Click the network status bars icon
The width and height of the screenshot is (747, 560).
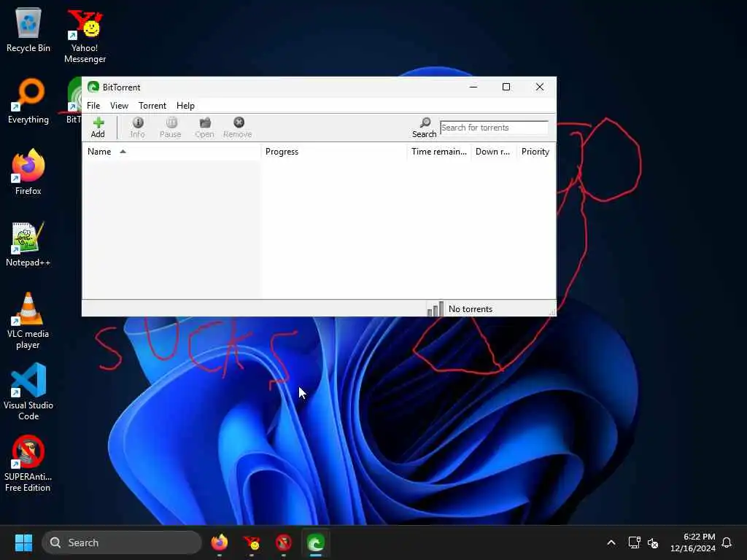pos(435,308)
